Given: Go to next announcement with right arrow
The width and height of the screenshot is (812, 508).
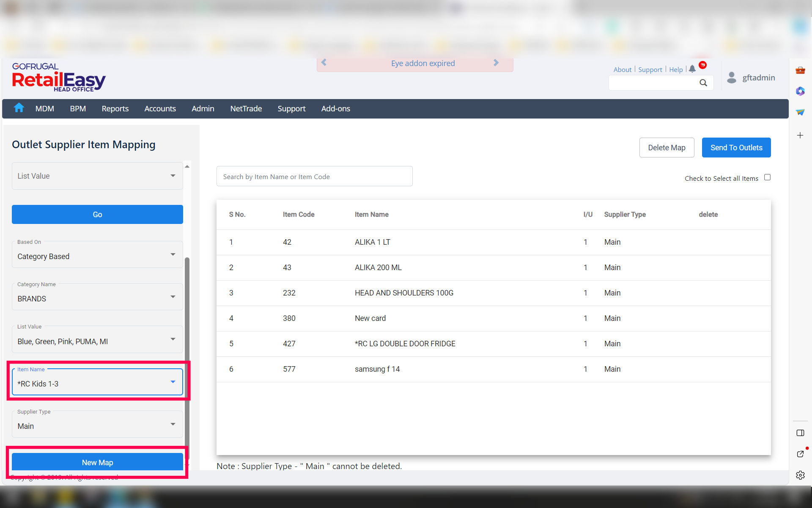Looking at the screenshot, I should point(496,63).
